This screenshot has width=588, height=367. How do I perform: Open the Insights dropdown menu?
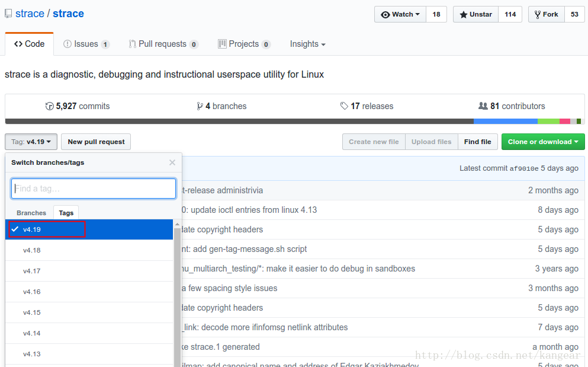[307, 44]
